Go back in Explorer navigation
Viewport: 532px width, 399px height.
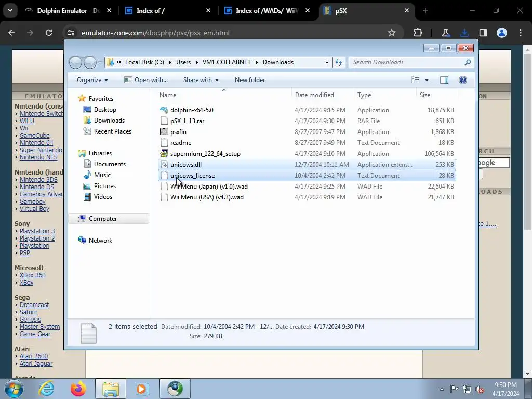point(76,62)
